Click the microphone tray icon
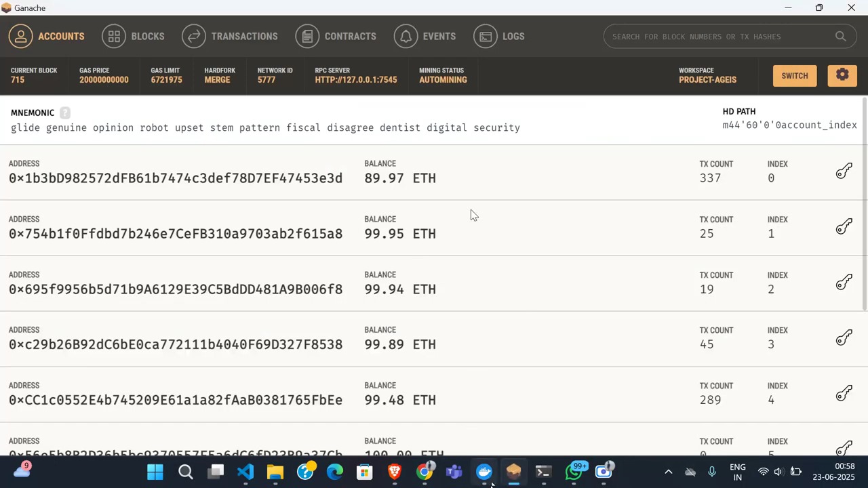Screen dimensions: 868x488 coord(712,472)
